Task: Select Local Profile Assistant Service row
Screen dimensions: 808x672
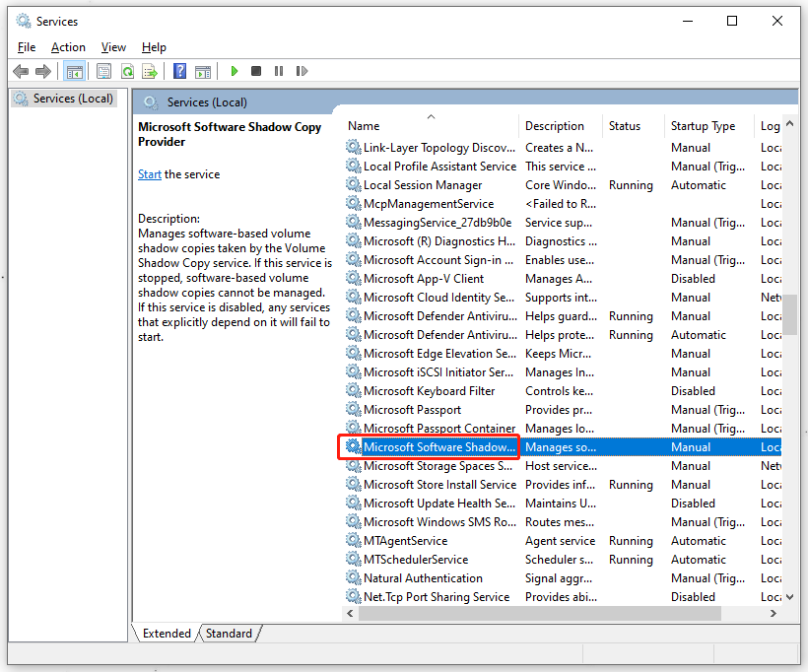Action: (x=563, y=166)
